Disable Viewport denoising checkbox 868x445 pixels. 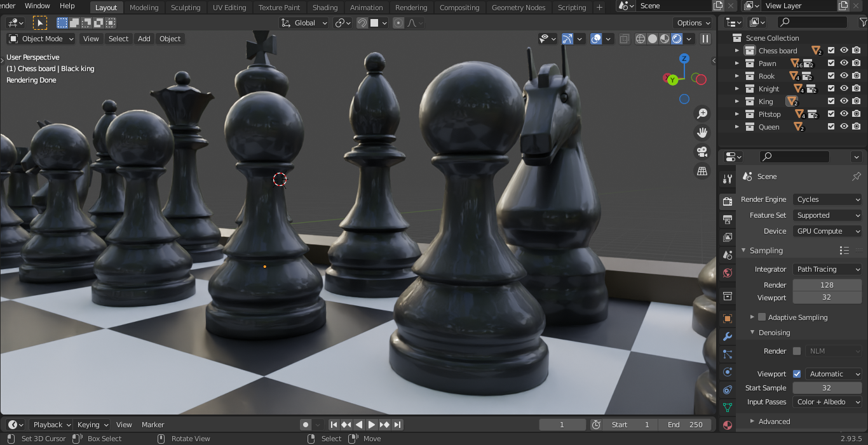(797, 374)
